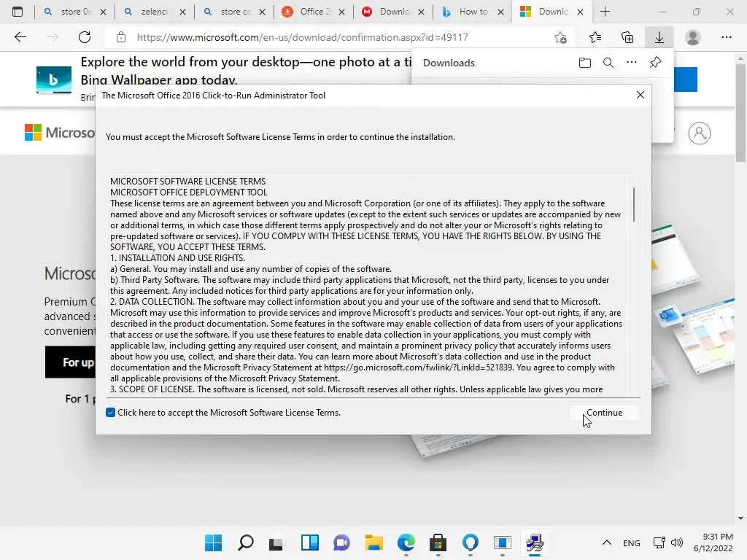The width and height of the screenshot is (747, 560).
Task: Open the Windows Start menu
Action: pos(214,542)
